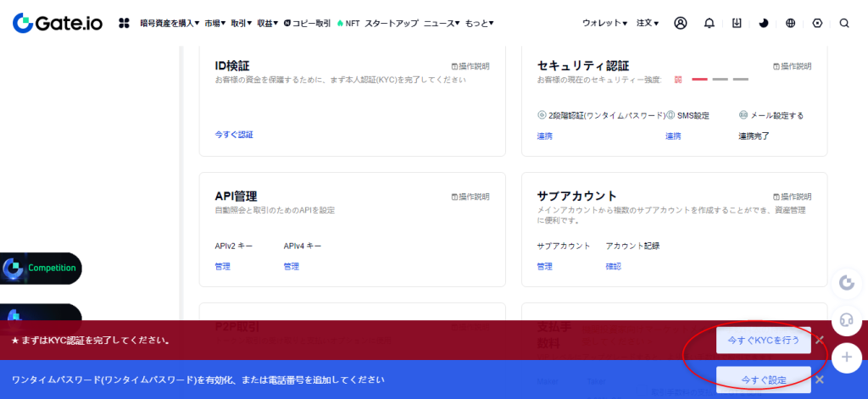This screenshot has width=868, height=399.
Task: Click the Gate.io logo
Action: click(x=58, y=23)
